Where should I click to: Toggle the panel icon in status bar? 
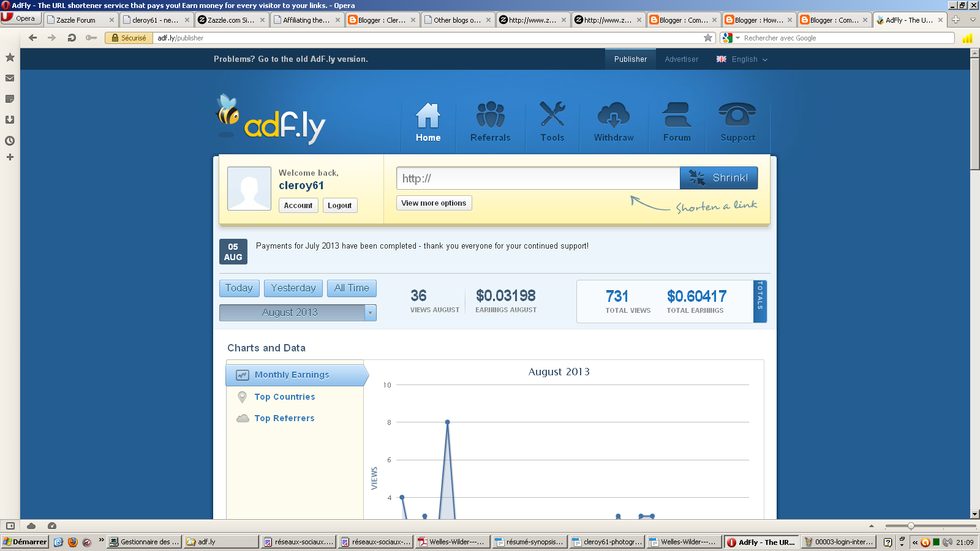[x=10, y=526]
